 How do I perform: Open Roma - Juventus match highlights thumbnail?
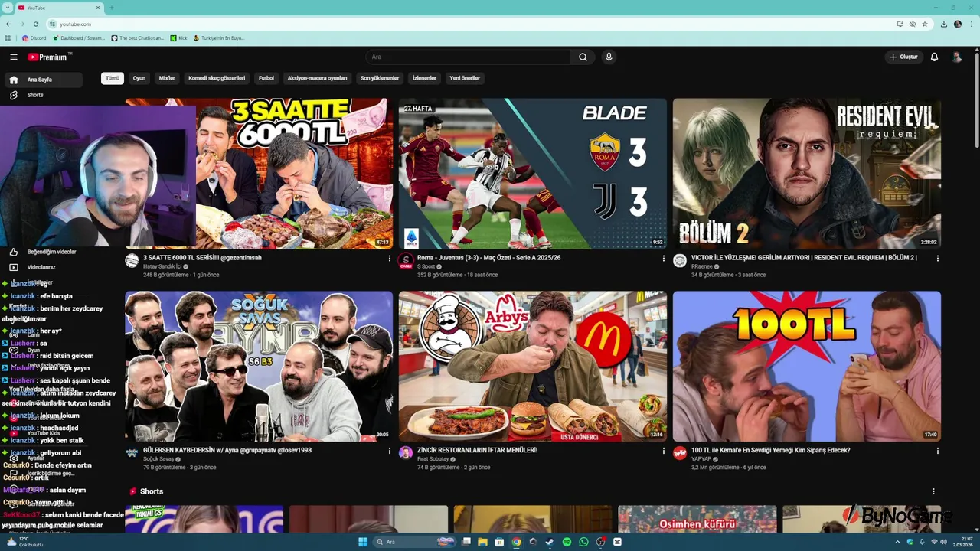533,173
